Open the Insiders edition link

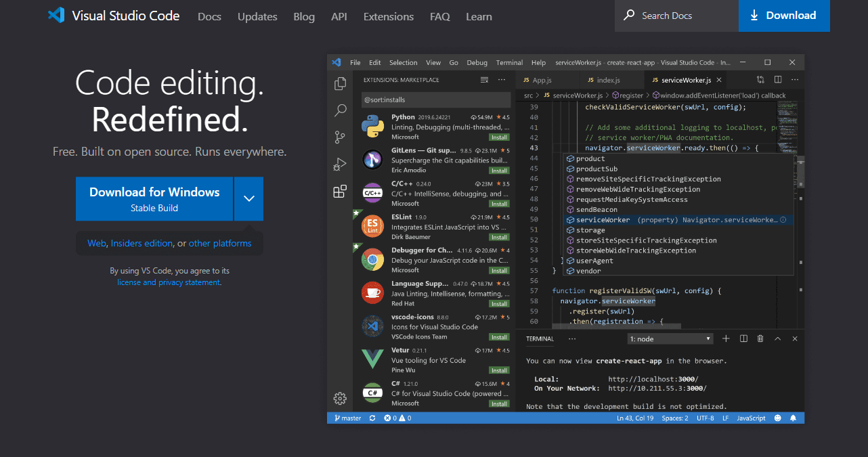tap(142, 243)
